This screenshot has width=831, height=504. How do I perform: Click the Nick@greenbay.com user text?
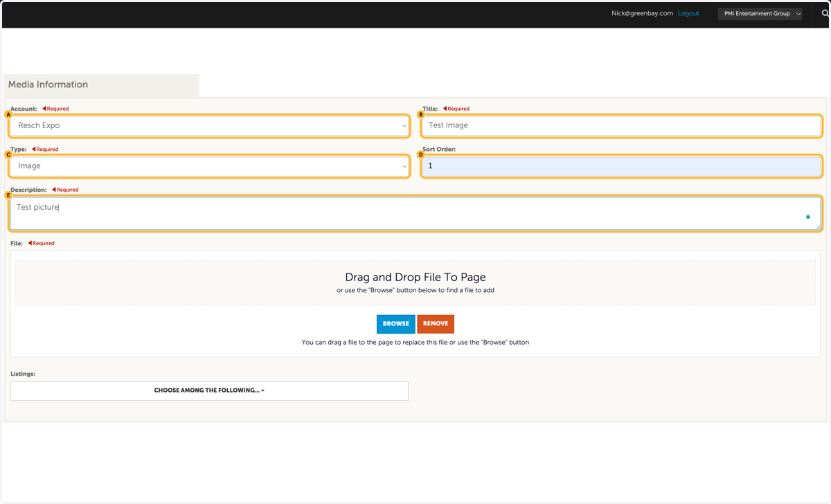(642, 13)
